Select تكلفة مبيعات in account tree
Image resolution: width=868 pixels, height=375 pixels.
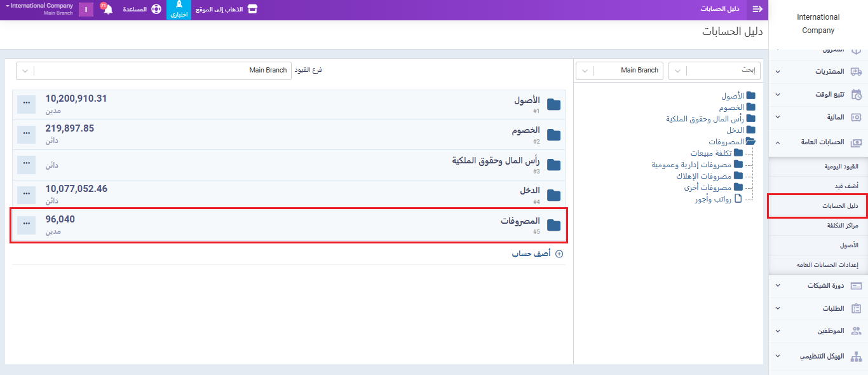711,153
